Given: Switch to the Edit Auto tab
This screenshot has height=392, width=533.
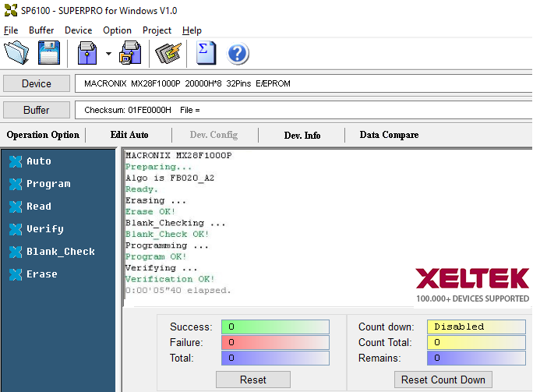Looking at the screenshot, I should [x=129, y=135].
